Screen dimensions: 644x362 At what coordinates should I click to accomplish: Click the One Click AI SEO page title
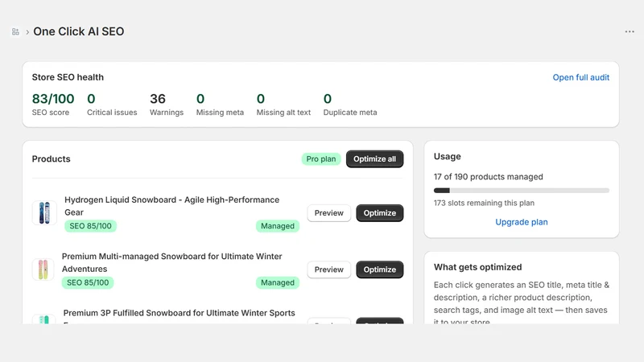(x=78, y=31)
